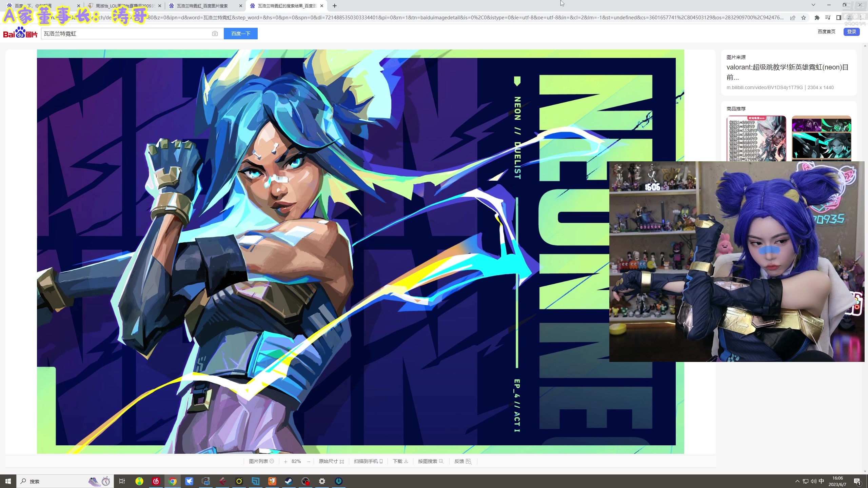
Task: Open NetEase Cloud Music from the taskbar
Action: pyautogui.click(x=156, y=481)
